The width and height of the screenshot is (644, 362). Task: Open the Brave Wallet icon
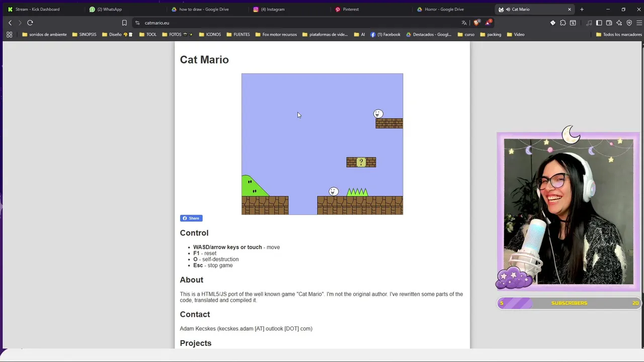pos(609,23)
